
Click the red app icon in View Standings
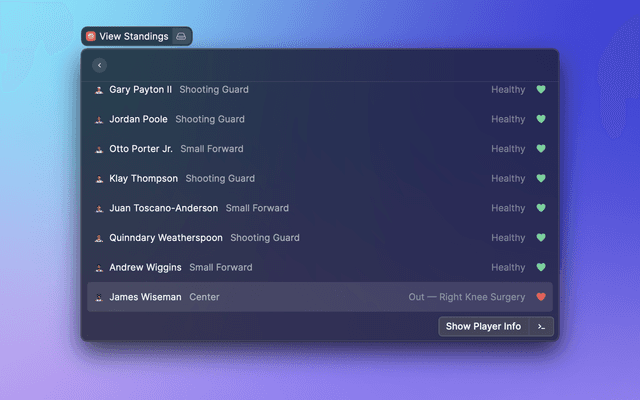91,37
